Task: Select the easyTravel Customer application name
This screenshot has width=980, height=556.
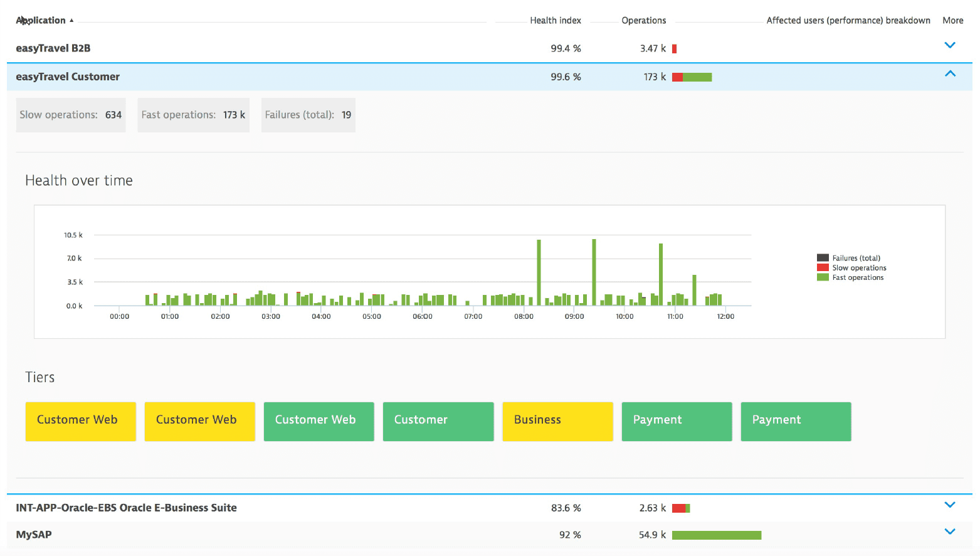Action: (68, 77)
